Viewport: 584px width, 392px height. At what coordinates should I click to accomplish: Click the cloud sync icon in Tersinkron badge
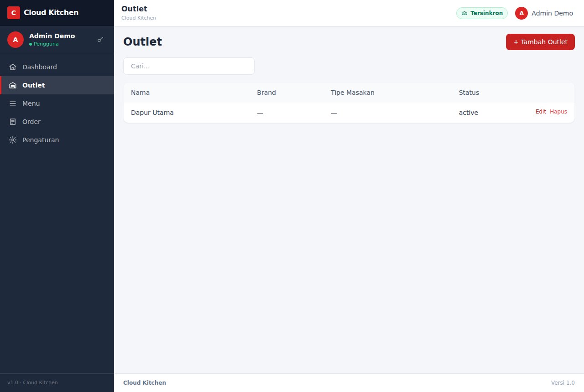point(464,13)
